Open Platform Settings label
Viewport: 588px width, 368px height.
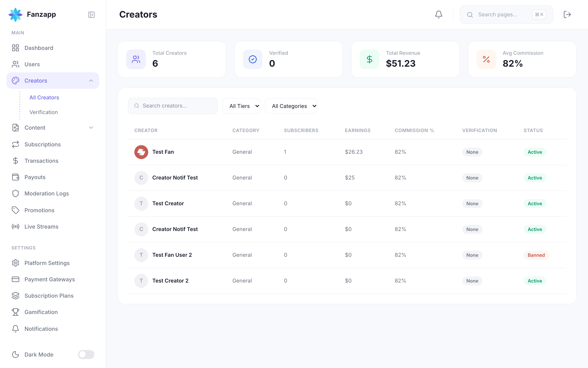[x=47, y=263]
